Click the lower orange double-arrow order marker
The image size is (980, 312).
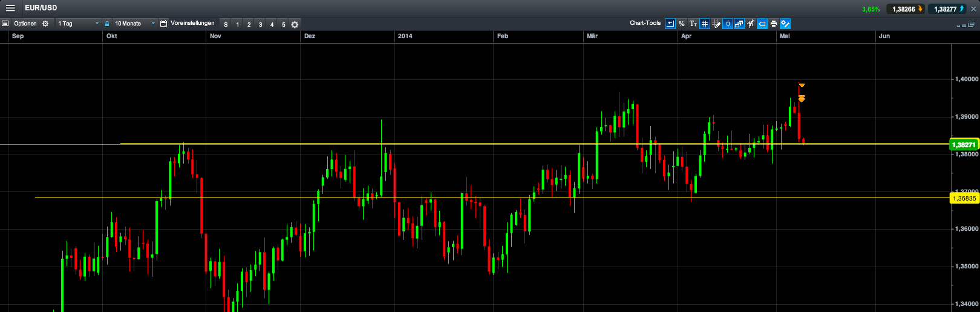pyautogui.click(x=802, y=98)
